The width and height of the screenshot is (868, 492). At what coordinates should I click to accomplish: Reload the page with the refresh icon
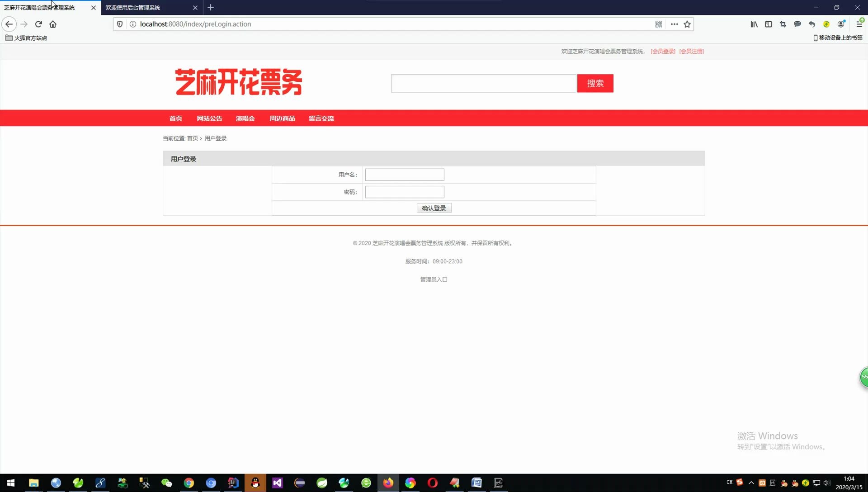[x=38, y=24]
